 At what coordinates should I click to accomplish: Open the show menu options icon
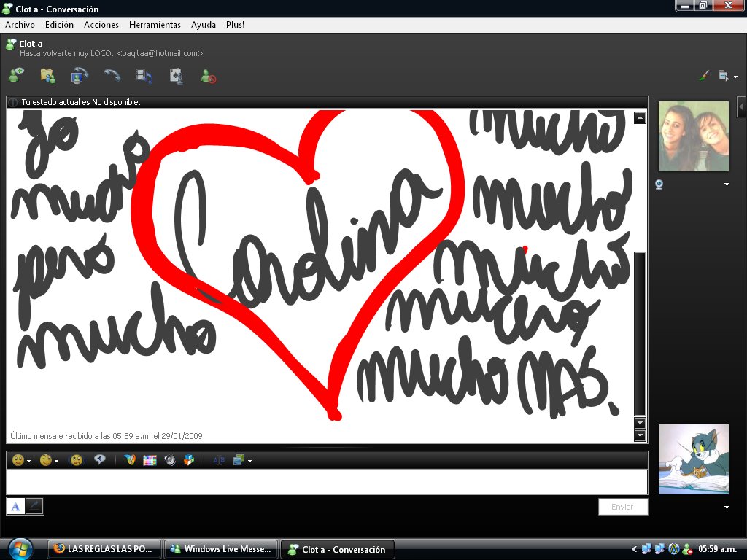pos(724,75)
